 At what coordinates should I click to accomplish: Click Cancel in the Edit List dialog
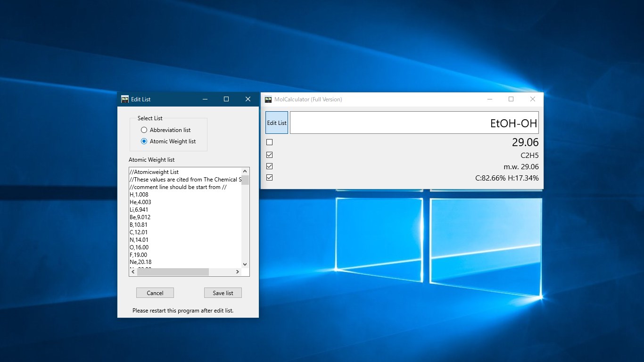tap(155, 293)
